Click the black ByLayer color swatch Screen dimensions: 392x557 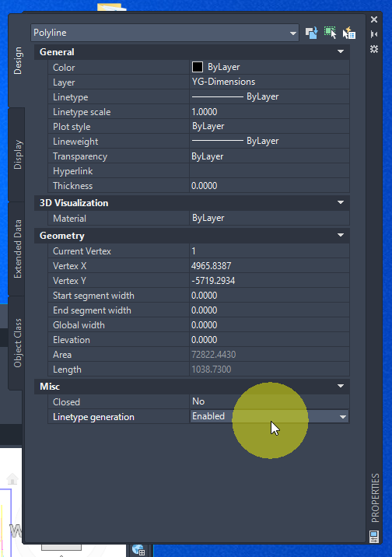pyautogui.click(x=198, y=67)
